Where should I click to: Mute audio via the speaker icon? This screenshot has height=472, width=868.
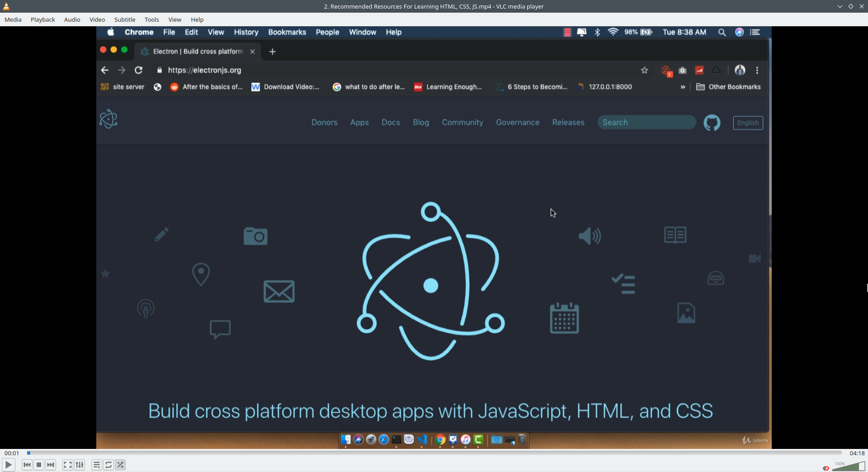tap(826, 468)
